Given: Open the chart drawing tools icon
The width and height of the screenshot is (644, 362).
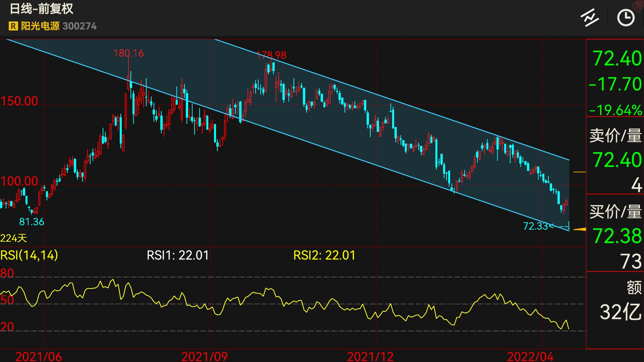Looking at the screenshot, I should pos(590,18).
